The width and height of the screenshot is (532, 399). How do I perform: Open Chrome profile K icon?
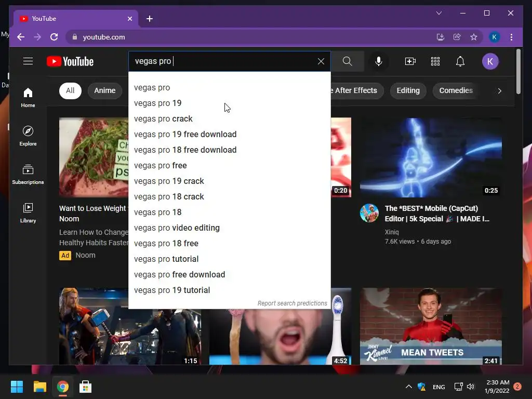pos(495,37)
